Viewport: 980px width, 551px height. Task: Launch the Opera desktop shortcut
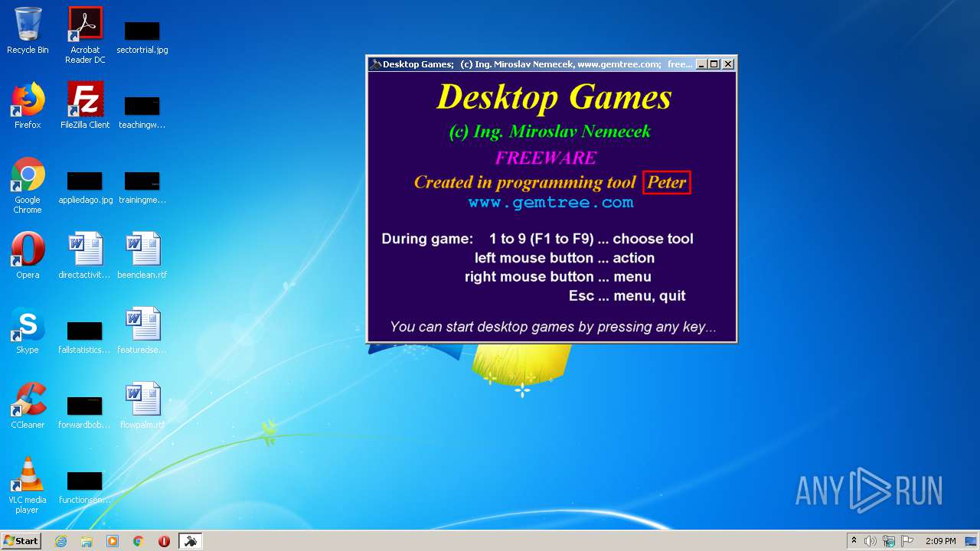click(28, 256)
